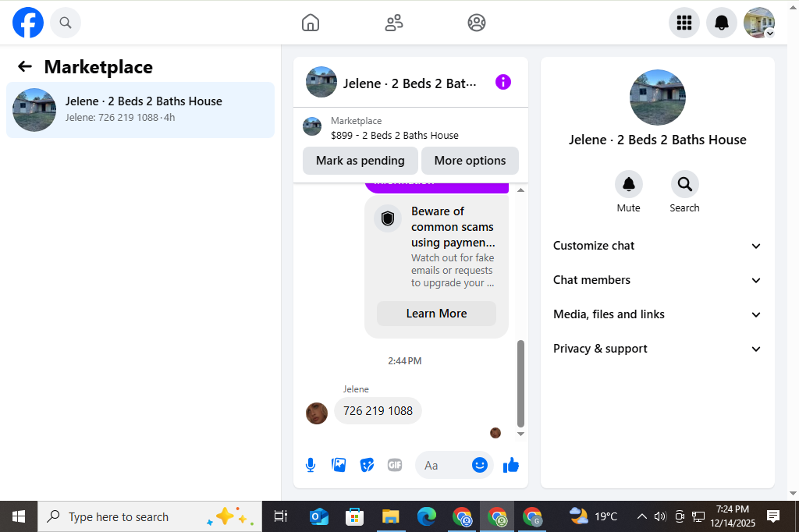Click the More options button
Screen dimensions: 799x532
point(470,161)
